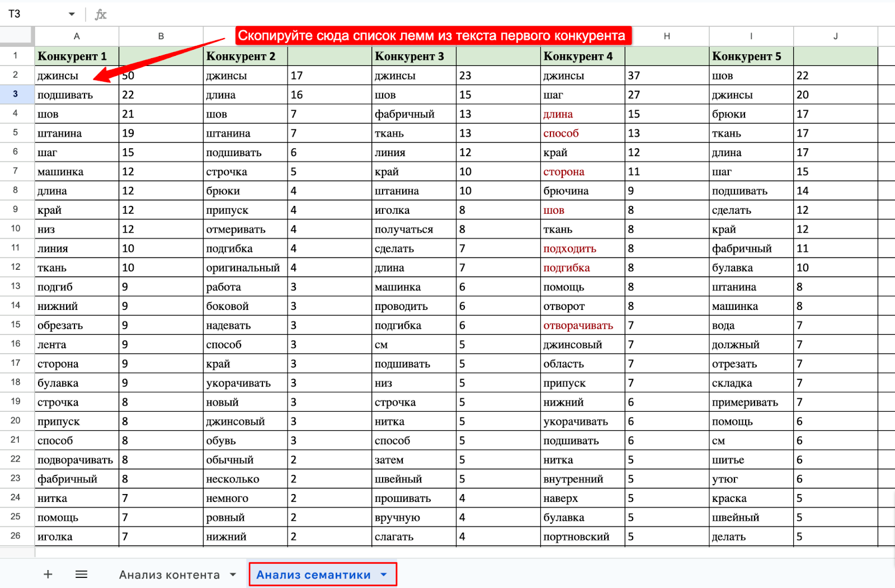Select the краска cell
895x588 pixels.
click(751, 498)
